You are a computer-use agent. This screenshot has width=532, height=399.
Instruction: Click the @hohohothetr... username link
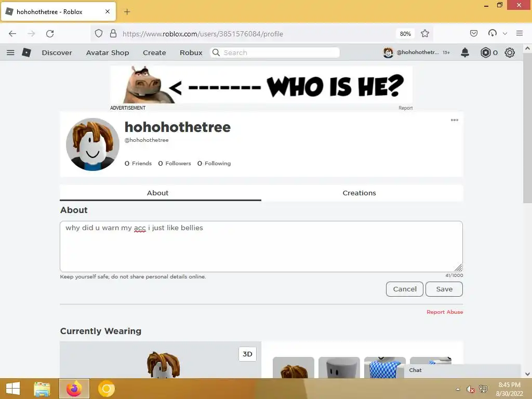click(417, 52)
